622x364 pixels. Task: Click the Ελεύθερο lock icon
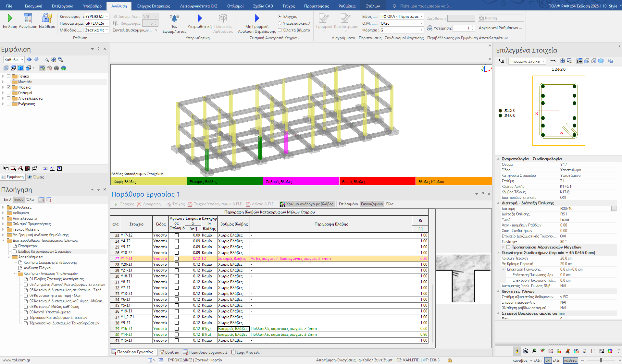tap(47, 18)
